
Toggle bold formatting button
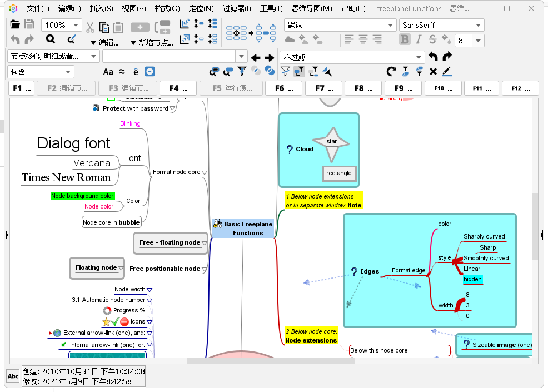point(405,39)
